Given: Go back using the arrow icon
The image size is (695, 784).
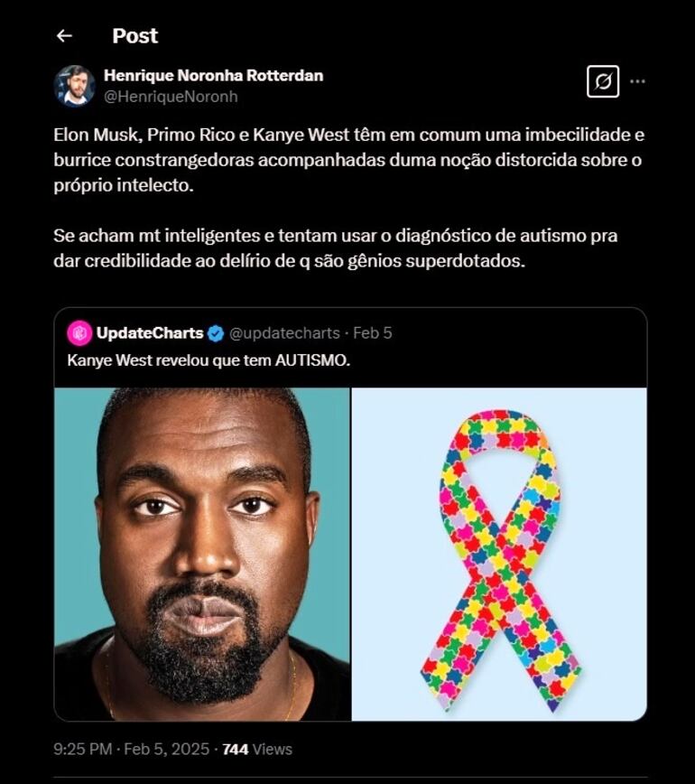Looking at the screenshot, I should [x=64, y=35].
